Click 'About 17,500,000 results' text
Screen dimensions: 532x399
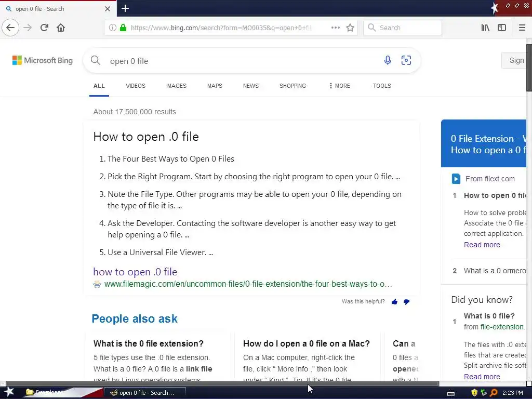[135, 112]
